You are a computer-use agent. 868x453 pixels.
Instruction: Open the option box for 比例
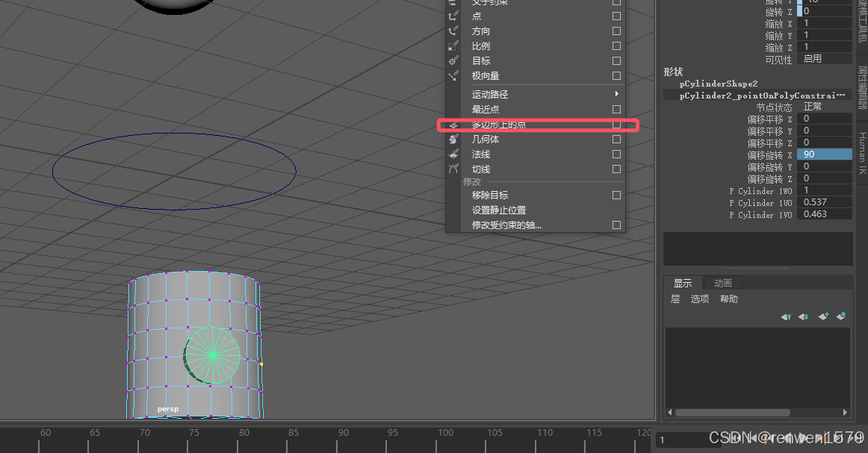[616, 46]
